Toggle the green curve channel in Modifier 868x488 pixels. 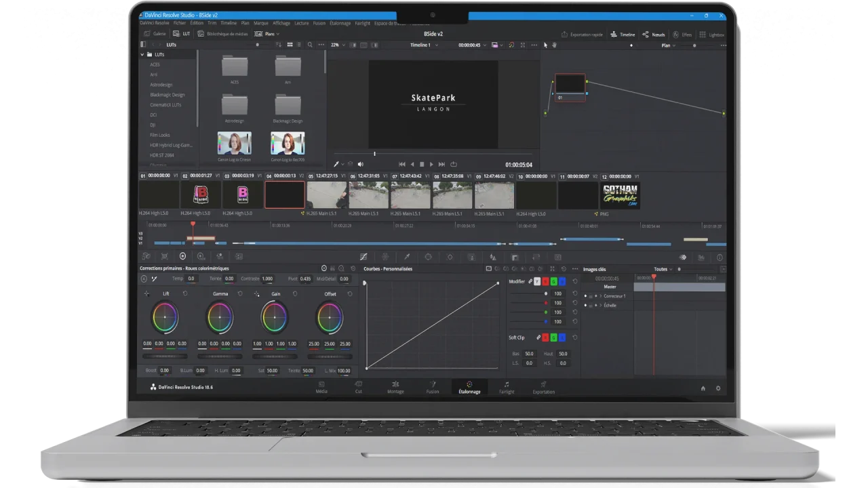[x=553, y=281]
